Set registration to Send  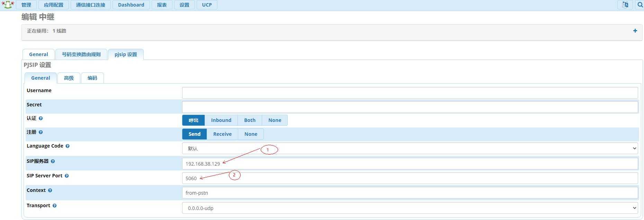194,134
